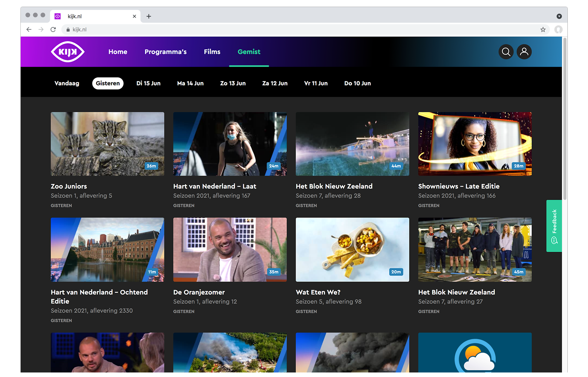This screenshot has height=377, width=588.
Task: Select the Vr 11 Jun tab
Action: [x=316, y=83]
